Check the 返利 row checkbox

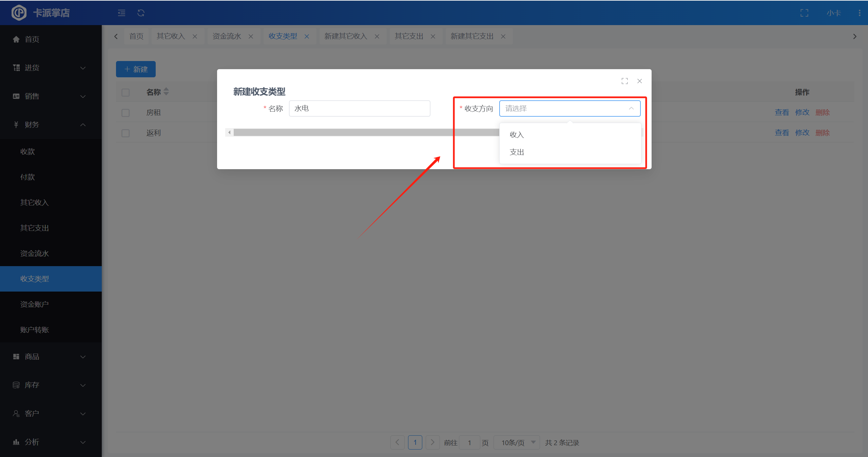126,133
